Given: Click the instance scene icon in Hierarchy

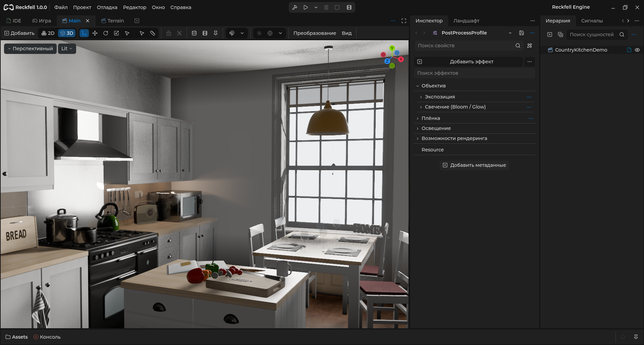Looking at the screenshot, I should point(560,34).
